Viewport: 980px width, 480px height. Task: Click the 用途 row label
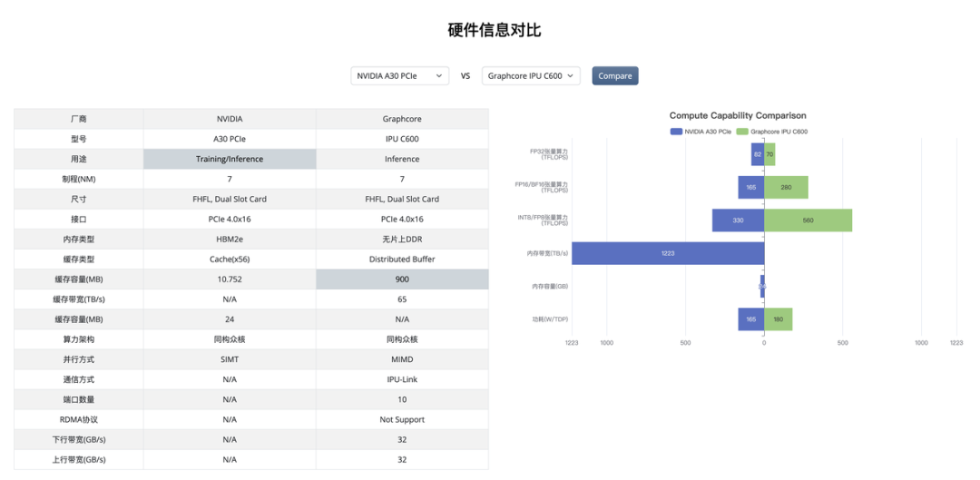coord(79,159)
